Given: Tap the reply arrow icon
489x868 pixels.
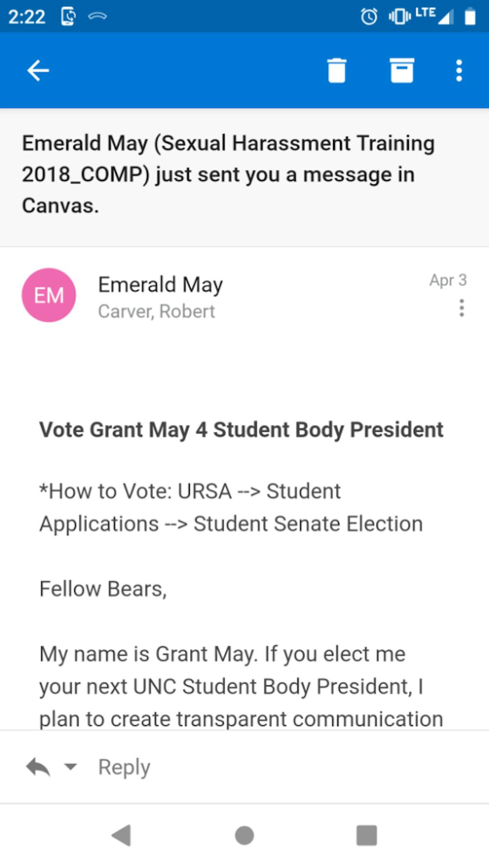Looking at the screenshot, I should click(38, 767).
